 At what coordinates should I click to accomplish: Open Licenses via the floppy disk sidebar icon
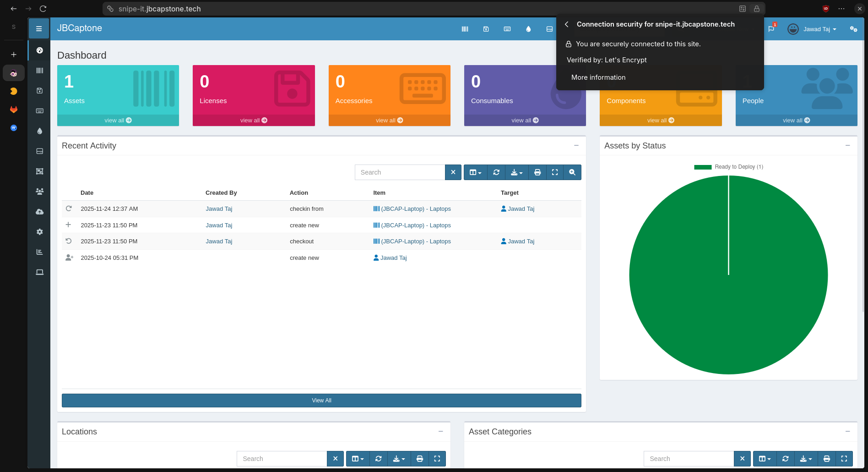(39, 91)
